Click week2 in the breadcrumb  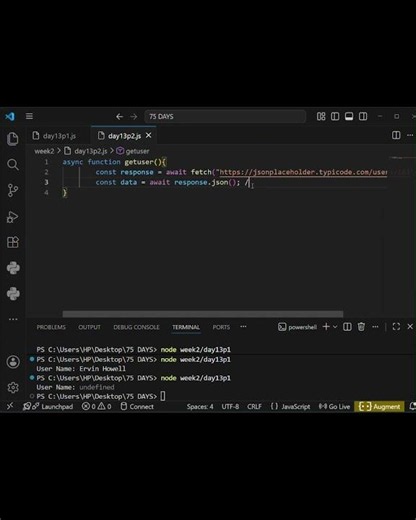[x=44, y=151]
